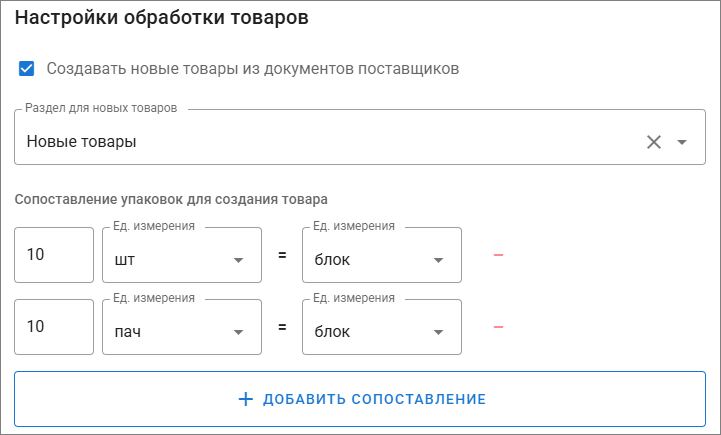
Task: Click the arrow of first row's 'блок' unit
Action: click(x=438, y=261)
